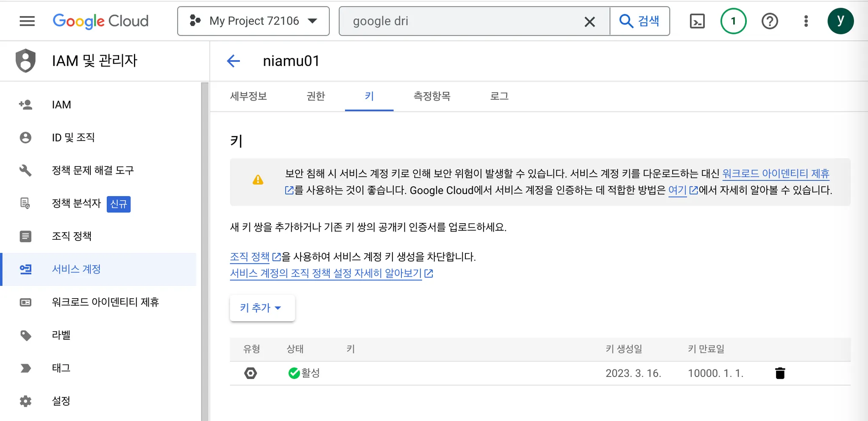Select the 키 tab
868x421 pixels.
[369, 96]
